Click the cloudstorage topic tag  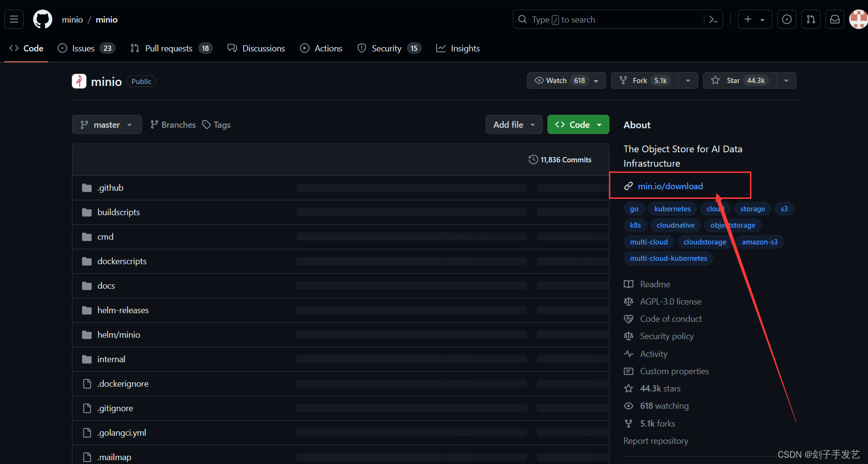705,242
